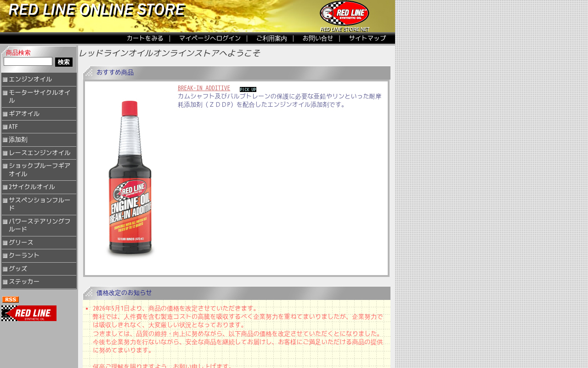This screenshot has width=588, height=368.
Task: Open the カートをみる cart link
Action: coord(145,38)
